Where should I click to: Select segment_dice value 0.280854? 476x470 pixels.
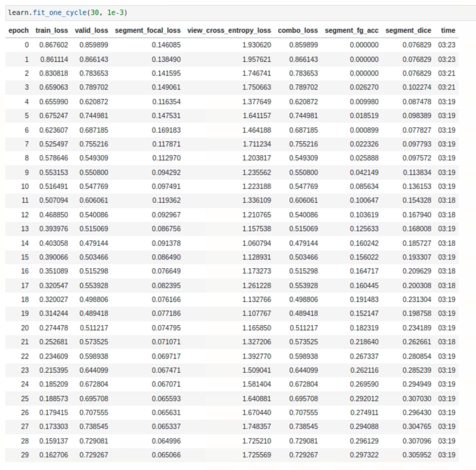point(417,356)
